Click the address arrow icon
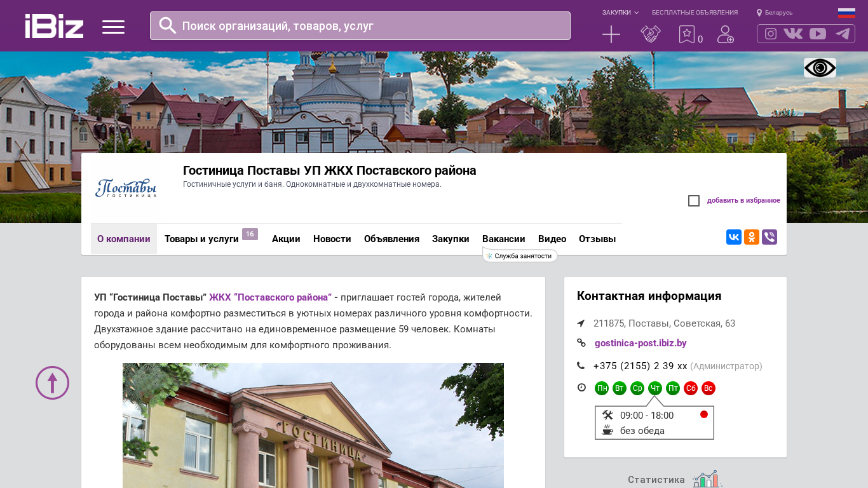 [x=581, y=323]
